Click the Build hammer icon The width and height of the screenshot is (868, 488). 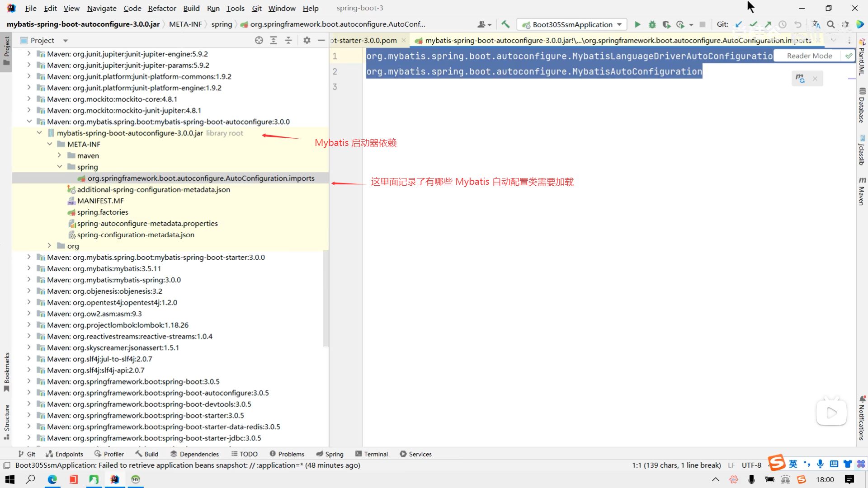pos(505,24)
